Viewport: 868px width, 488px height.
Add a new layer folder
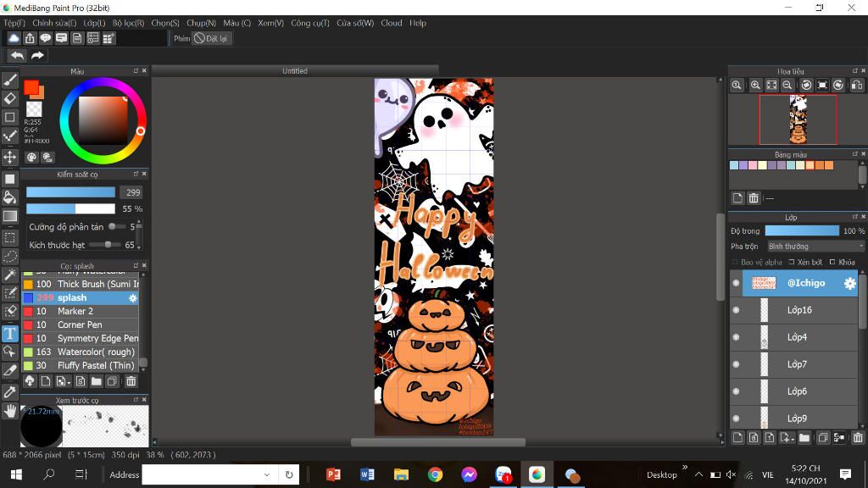click(804, 438)
